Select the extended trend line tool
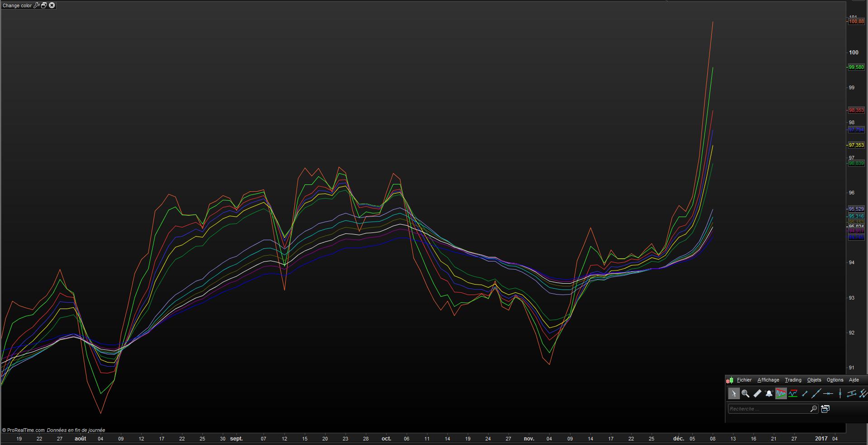Image resolution: width=868 pixels, height=445 pixels. click(x=816, y=394)
